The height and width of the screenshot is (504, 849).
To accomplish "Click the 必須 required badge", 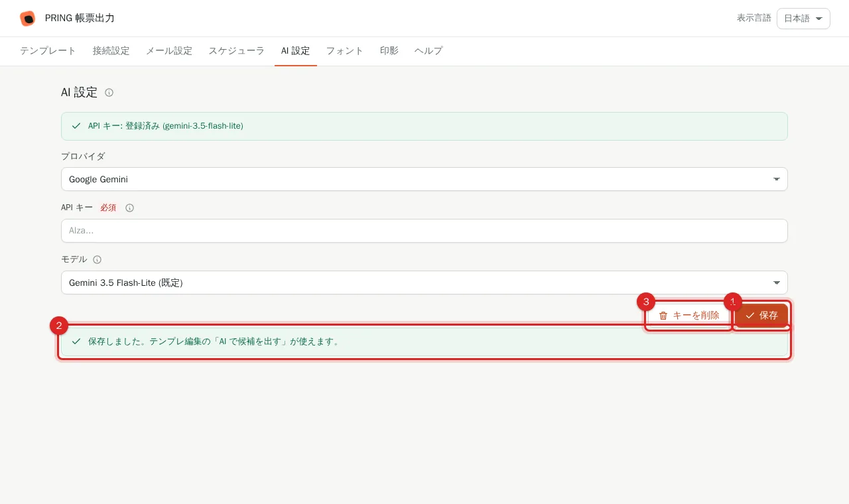I will 108,208.
